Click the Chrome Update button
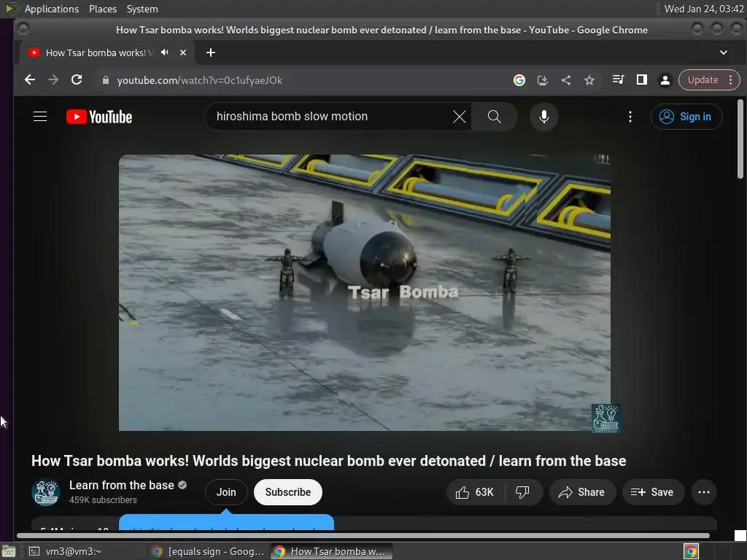The width and height of the screenshot is (747, 560). point(703,80)
